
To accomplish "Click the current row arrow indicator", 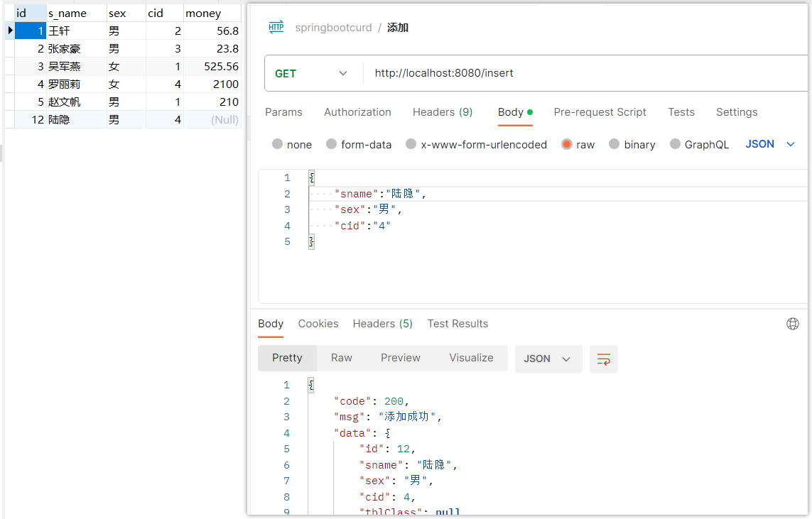I will point(10,31).
